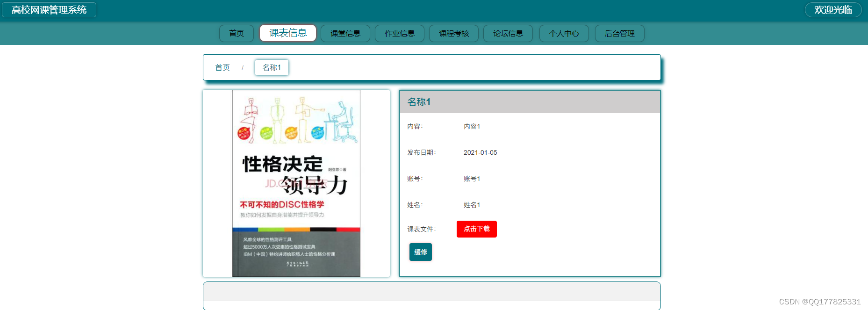
Task: Click the 名称1 breadcrumb item
Action: click(x=272, y=67)
